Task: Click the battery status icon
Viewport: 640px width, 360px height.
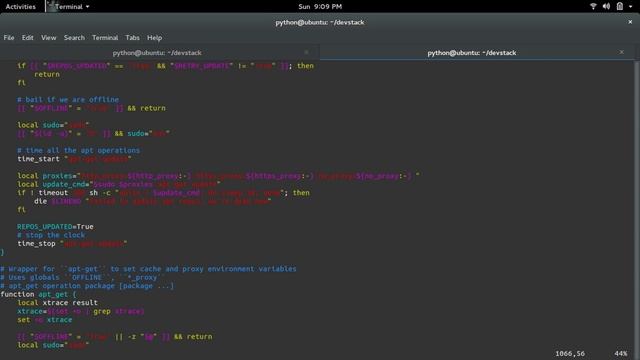Action: point(620,6)
